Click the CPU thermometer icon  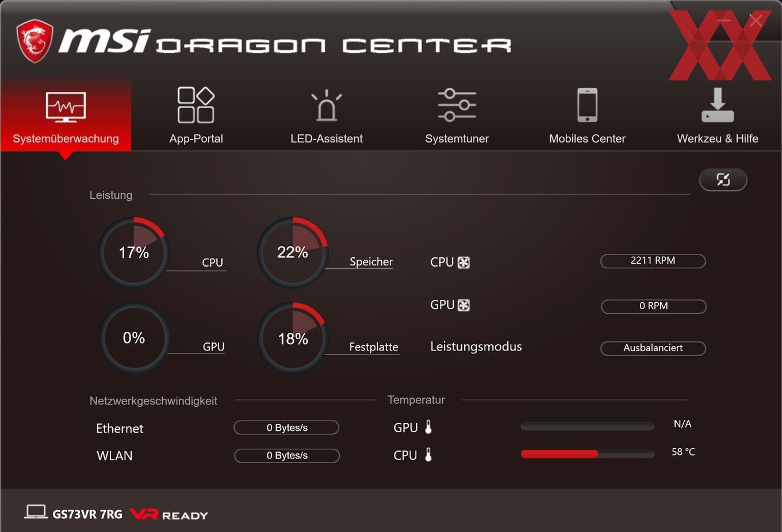(x=428, y=454)
